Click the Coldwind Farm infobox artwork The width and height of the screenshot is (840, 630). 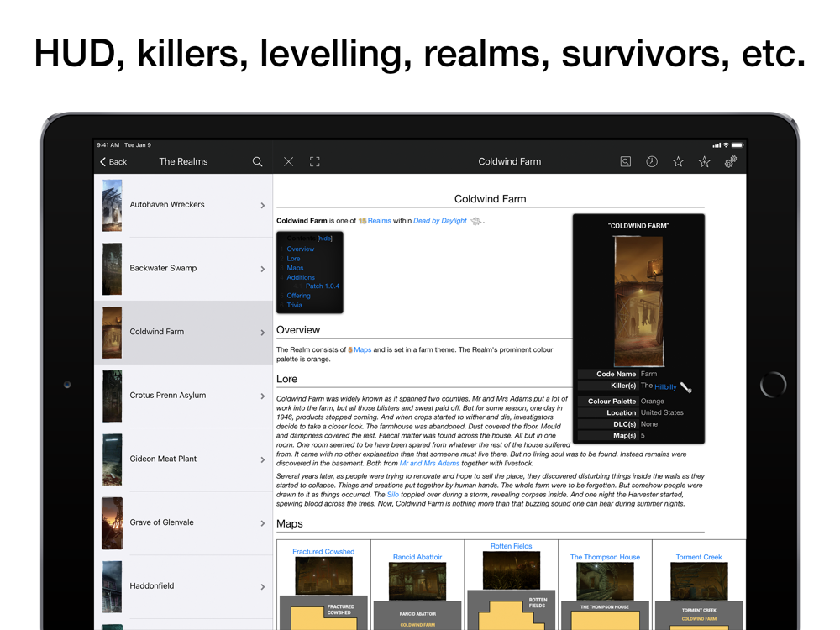(x=638, y=302)
